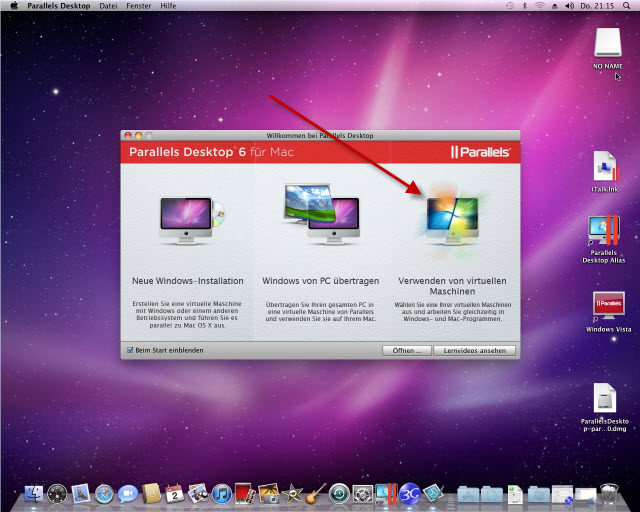The width and height of the screenshot is (640, 512).
Task: Open the NO NAME drive icon
Action: click(608, 42)
